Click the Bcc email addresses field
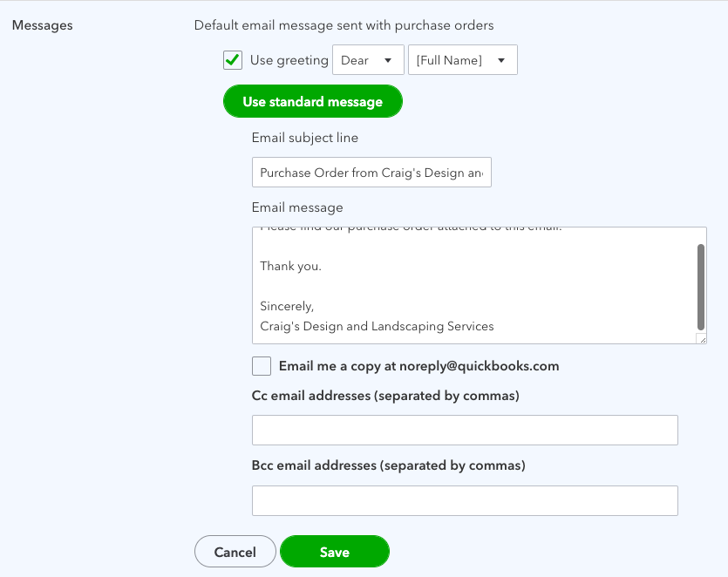 [x=464, y=500]
